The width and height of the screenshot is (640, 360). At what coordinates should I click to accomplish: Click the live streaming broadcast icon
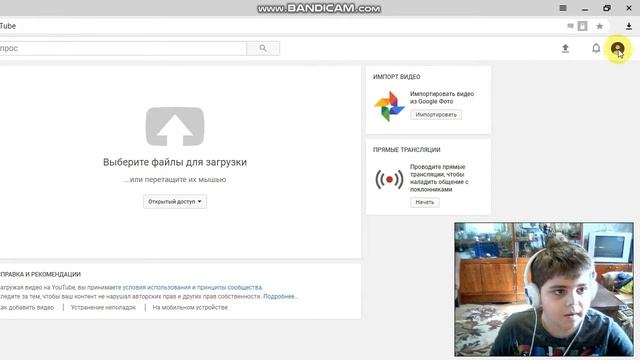pyautogui.click(x=389, y=179)
